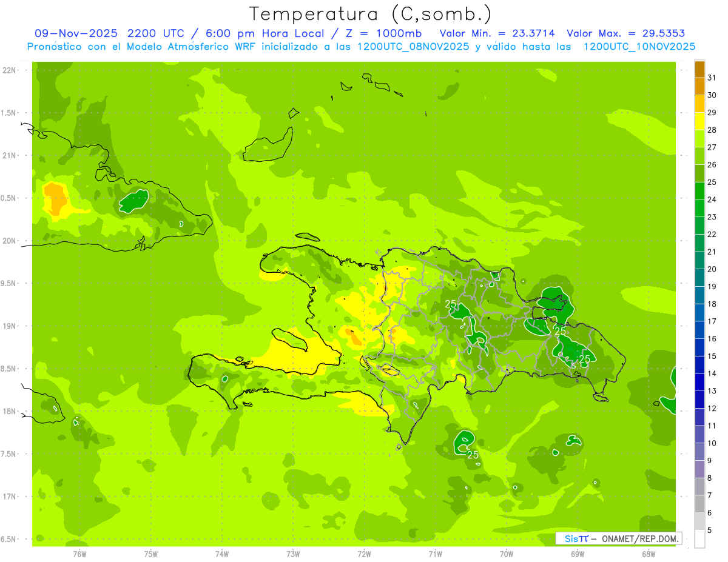The width and height of the screenshot is (728, 562).
Task: Pick the colorbar swatch between 30 and 31
Action: click(x=699, y=86)
